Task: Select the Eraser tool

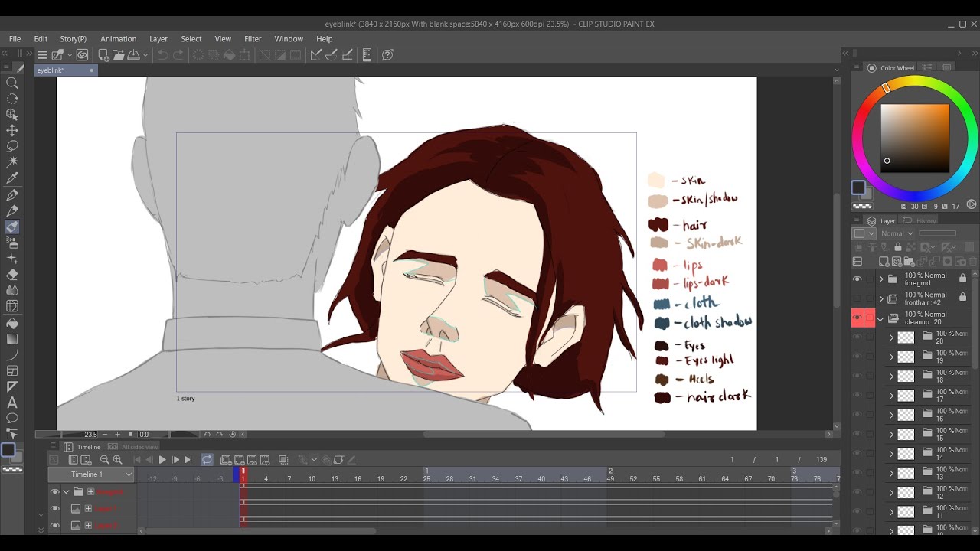Action: tap(12, 274)
